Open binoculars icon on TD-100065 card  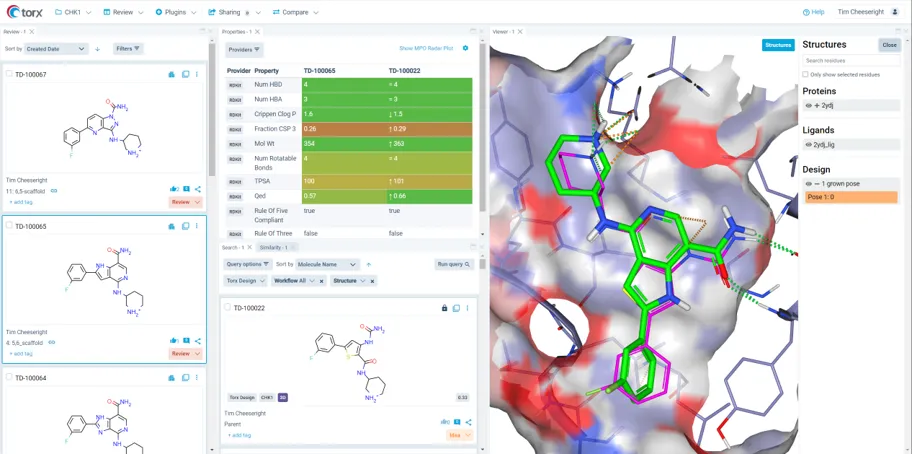[172, 226]
